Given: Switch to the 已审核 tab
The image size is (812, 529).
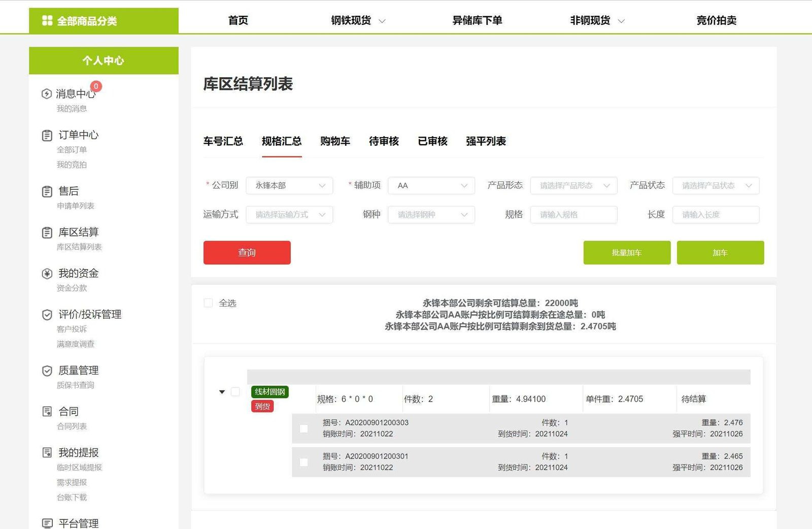Looking at the screenshot, I should click(432, 141).
